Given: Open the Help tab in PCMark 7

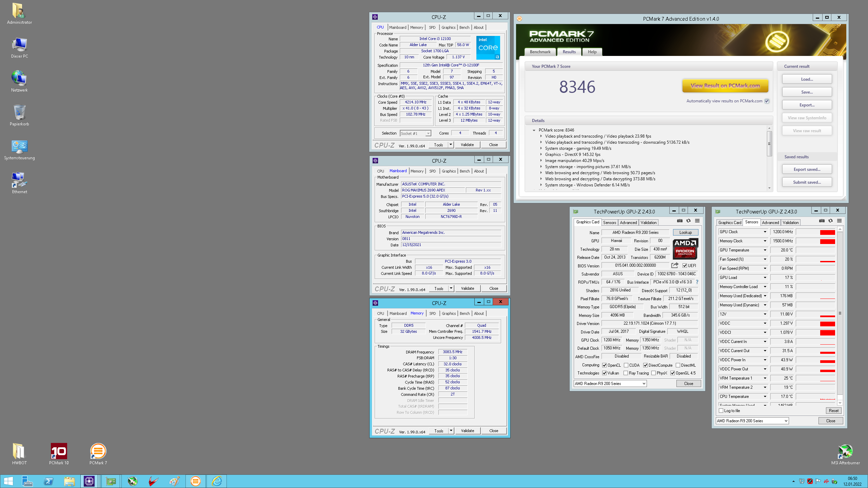Looking at the screenshot, I should (x=592, y=52).
